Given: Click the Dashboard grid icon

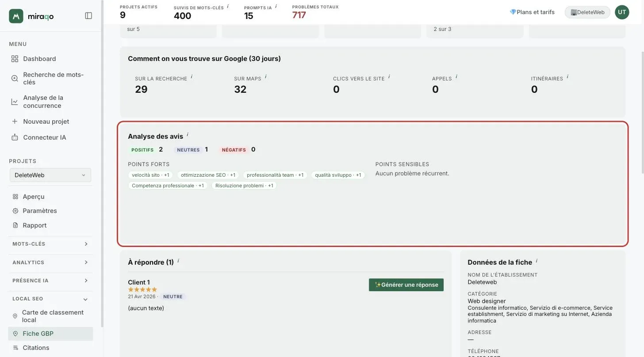Looking at the screenshot, I should pos(15,59).
